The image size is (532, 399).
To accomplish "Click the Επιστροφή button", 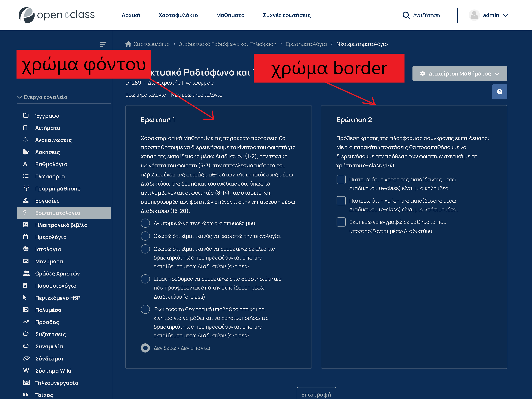I will (x=316, y=394).
